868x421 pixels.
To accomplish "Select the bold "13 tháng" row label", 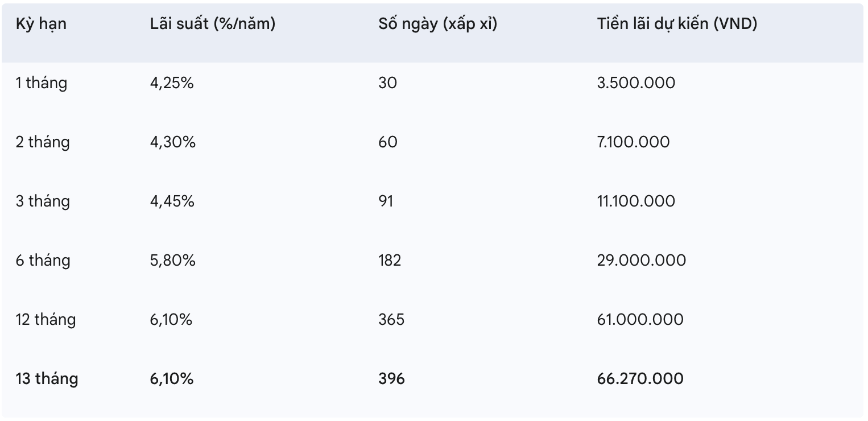I will pos(47,379).
